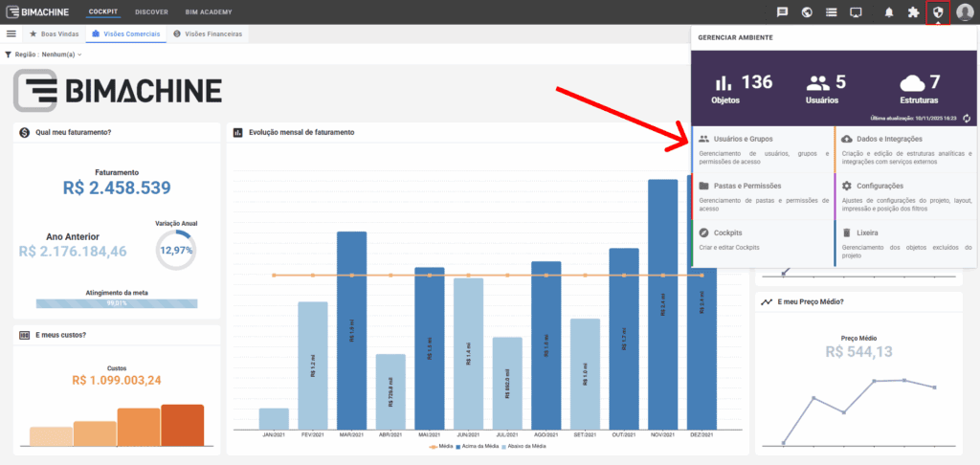Open the chat messages icon
The width and height of the screenshot is (980, 465).
pos(782,12)
